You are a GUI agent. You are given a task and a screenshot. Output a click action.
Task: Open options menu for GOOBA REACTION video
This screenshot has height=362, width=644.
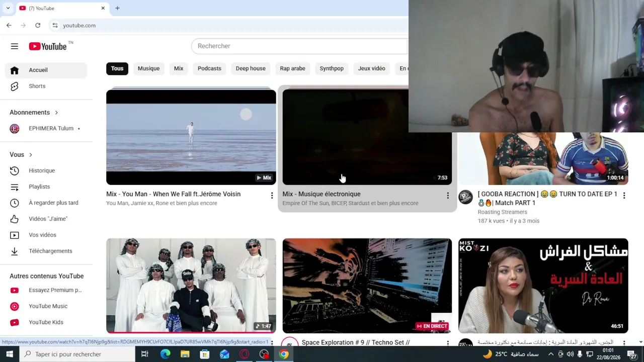[624, 195]
